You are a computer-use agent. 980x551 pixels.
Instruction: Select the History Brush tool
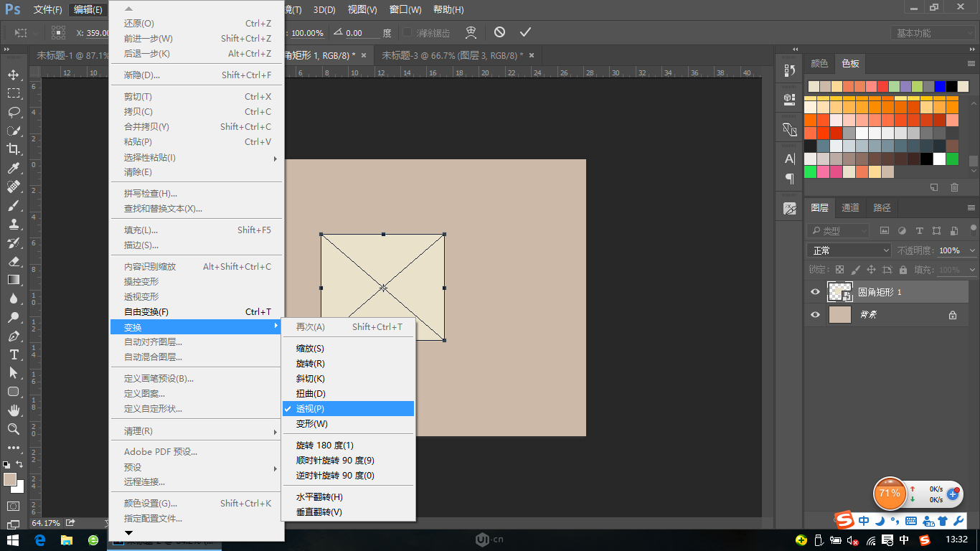[14, 242]
